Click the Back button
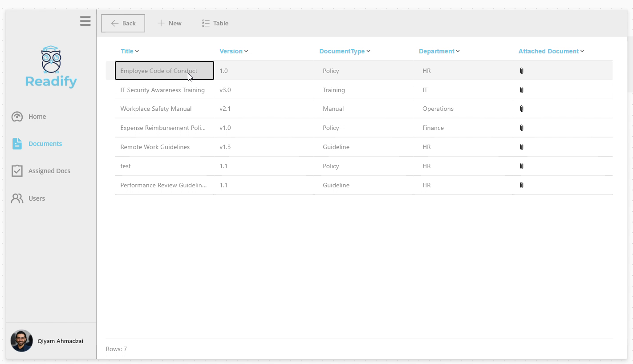 click(x=123, y=23)
